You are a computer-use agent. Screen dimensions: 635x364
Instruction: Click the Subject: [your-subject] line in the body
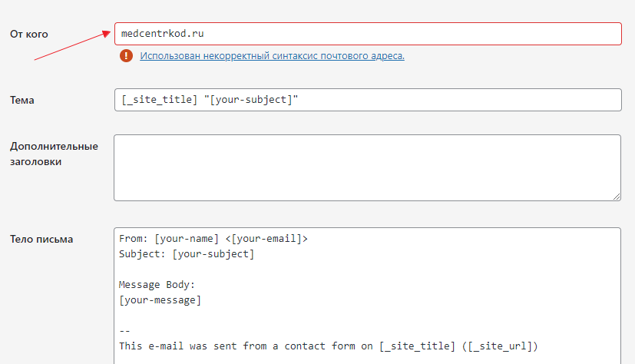pos(187,253)
